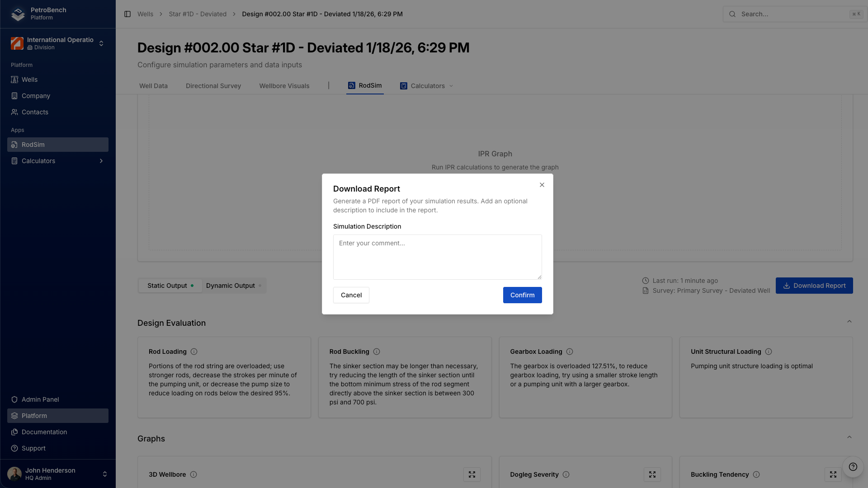Click the Last run: 1 minute ago text

pyautogui.click(x=685, y=281)
